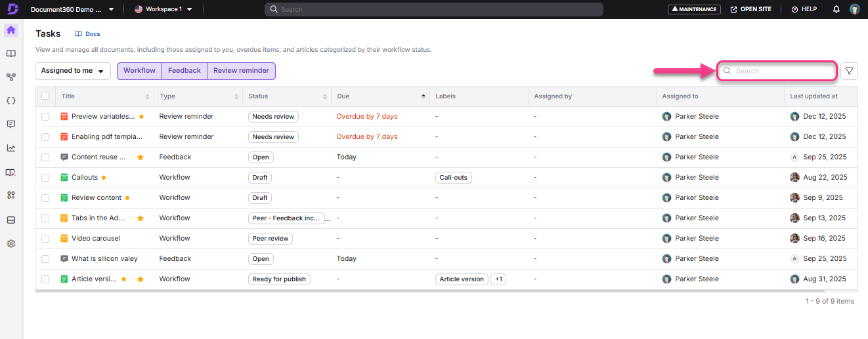Image resolution: width=868 pixels, height=339 pixels.
Task: Open the API documentation nodes icon
Action: click(11, 77)
